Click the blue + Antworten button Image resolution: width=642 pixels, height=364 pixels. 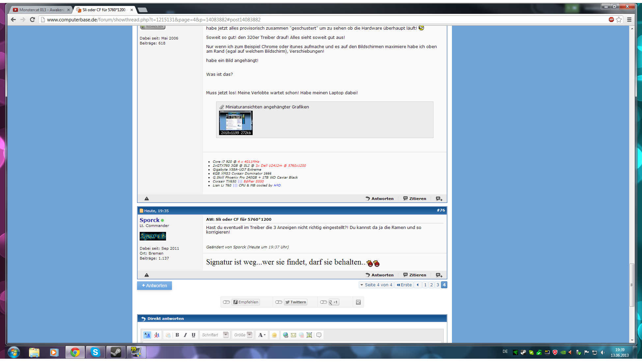click(x=154, y=286)
